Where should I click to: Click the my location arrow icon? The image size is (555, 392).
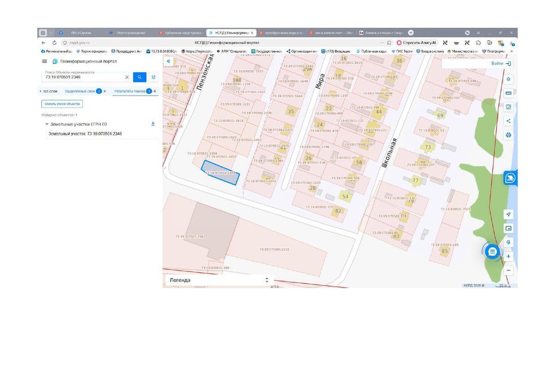(508, 214)
